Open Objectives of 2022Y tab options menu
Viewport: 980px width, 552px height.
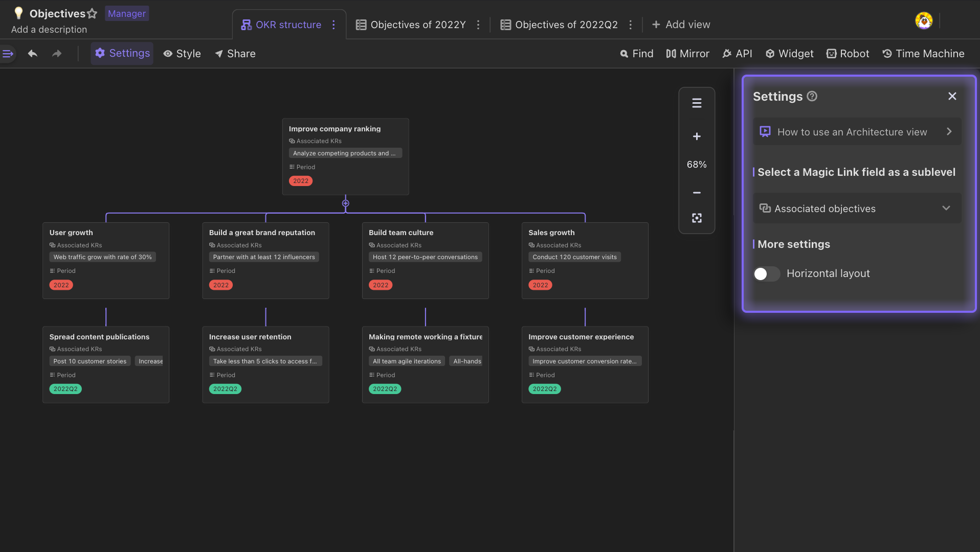coord(478,25)
